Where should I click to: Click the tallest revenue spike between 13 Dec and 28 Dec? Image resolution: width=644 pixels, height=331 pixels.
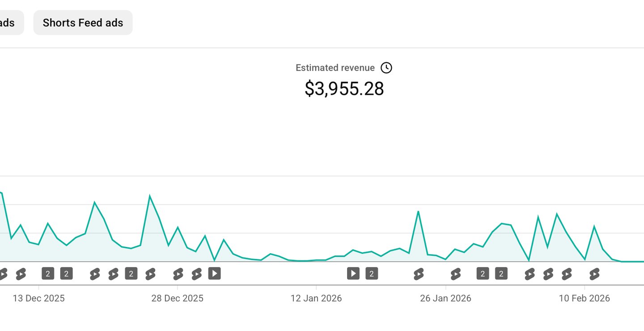click(x=149, y=196)
